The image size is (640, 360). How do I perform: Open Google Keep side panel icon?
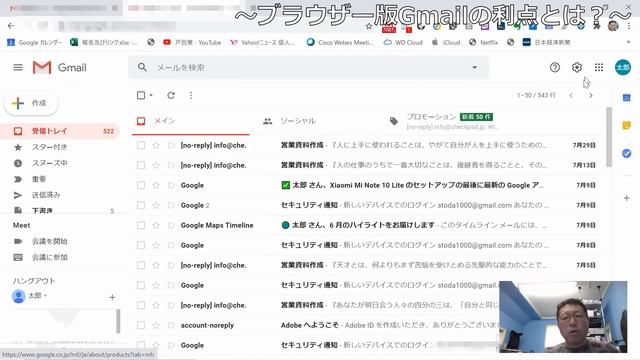627,125
